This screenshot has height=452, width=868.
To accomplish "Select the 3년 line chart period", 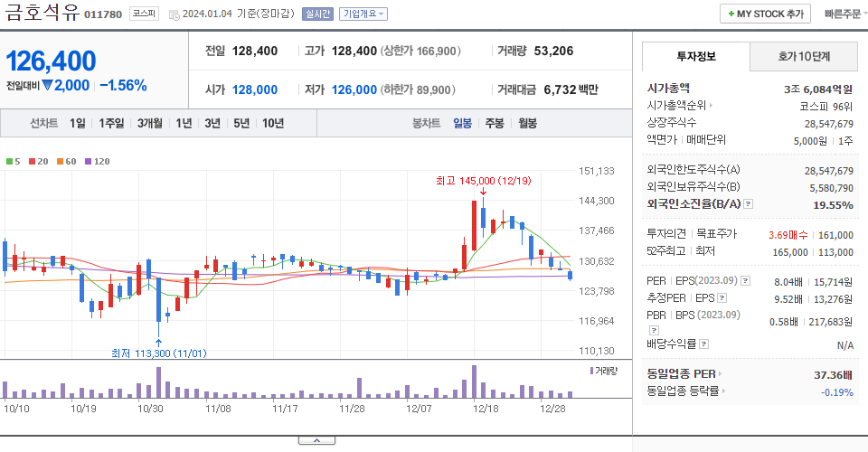I will tap(212, 123).
